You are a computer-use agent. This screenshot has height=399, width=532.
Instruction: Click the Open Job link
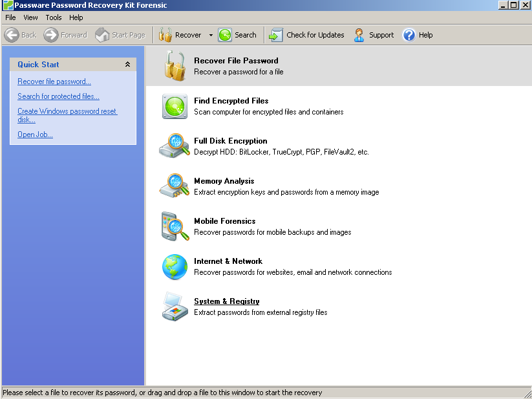35,135
